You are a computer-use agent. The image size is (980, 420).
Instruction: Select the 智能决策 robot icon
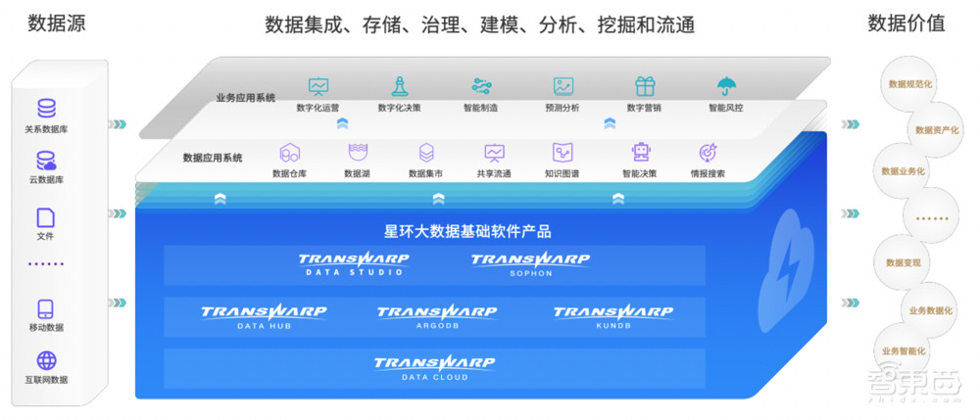click(642, 153)
